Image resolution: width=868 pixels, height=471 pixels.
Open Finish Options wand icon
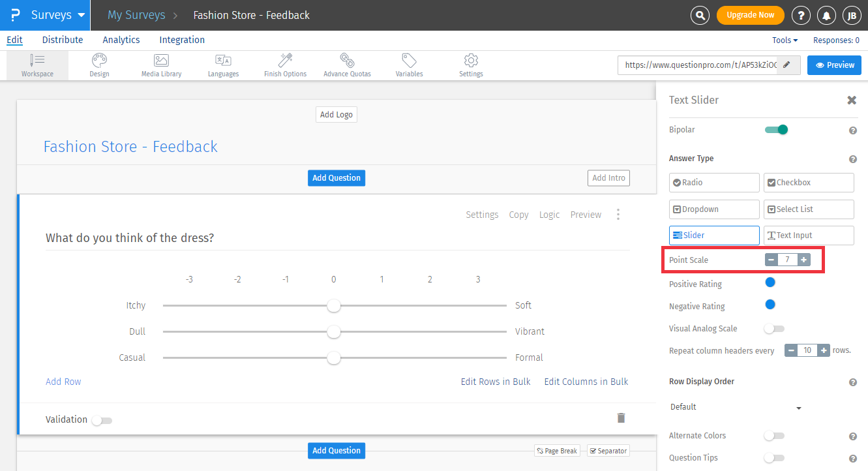pos(285,61)
